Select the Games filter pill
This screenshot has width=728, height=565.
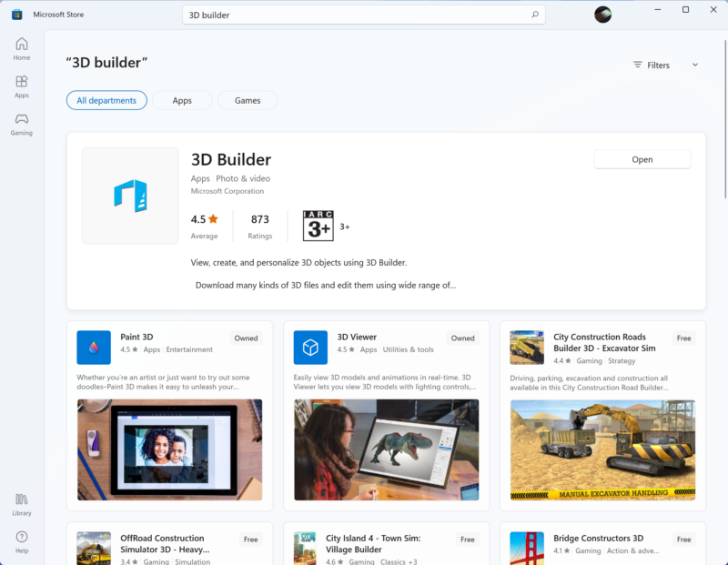[248, 100]
